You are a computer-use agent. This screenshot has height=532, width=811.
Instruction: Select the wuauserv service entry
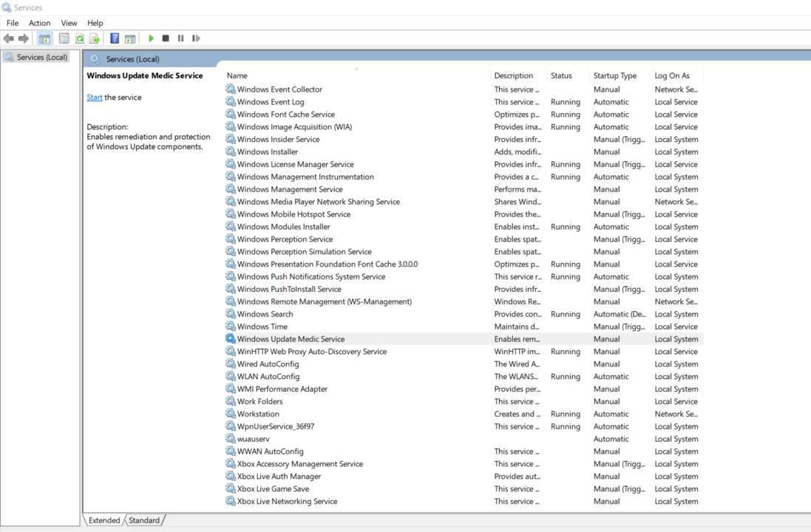[253, 439]
